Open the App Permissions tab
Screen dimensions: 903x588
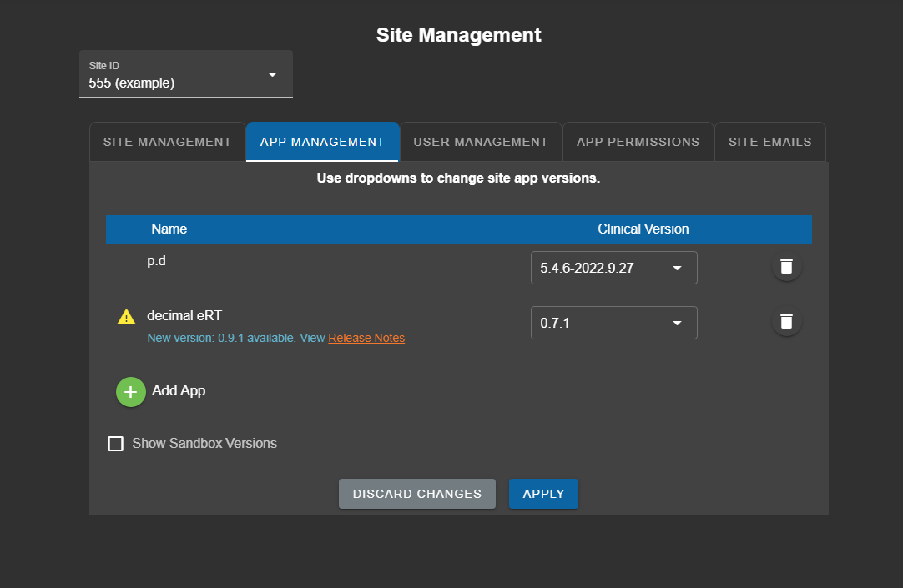point(638,142)
